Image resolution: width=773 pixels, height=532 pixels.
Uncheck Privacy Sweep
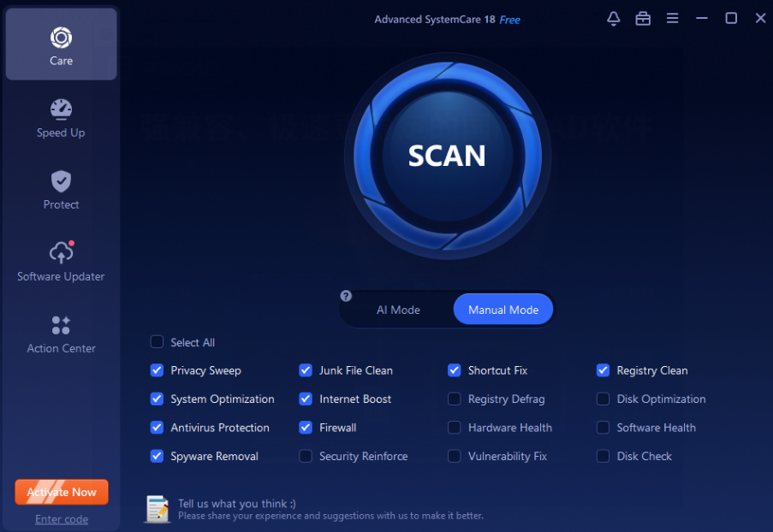coord(157,370)
